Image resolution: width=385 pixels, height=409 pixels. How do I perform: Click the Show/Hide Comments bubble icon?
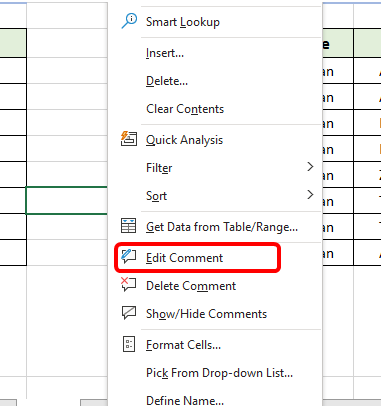tap(129, 313)
